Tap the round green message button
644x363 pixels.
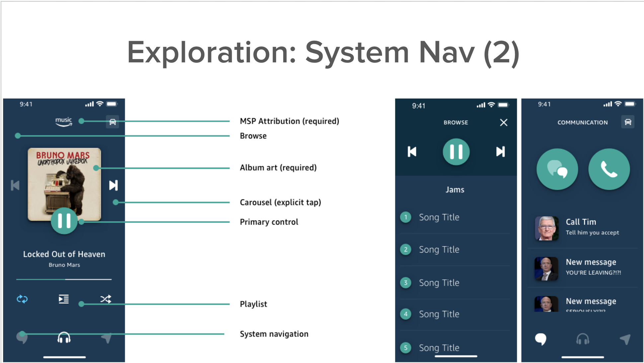pyautogui.click(x=557, y=169)
